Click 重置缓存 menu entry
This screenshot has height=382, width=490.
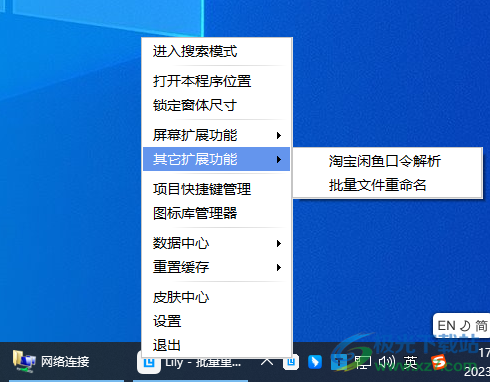coord(217,267)
